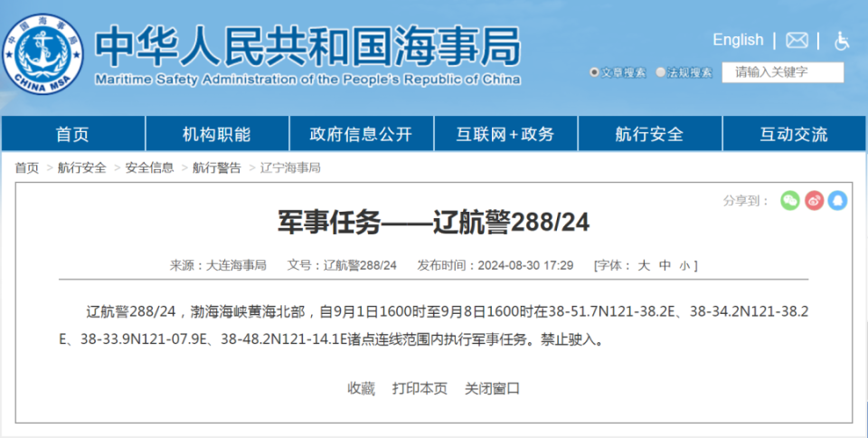Open the mail envelope icon

tap(797, 41)
